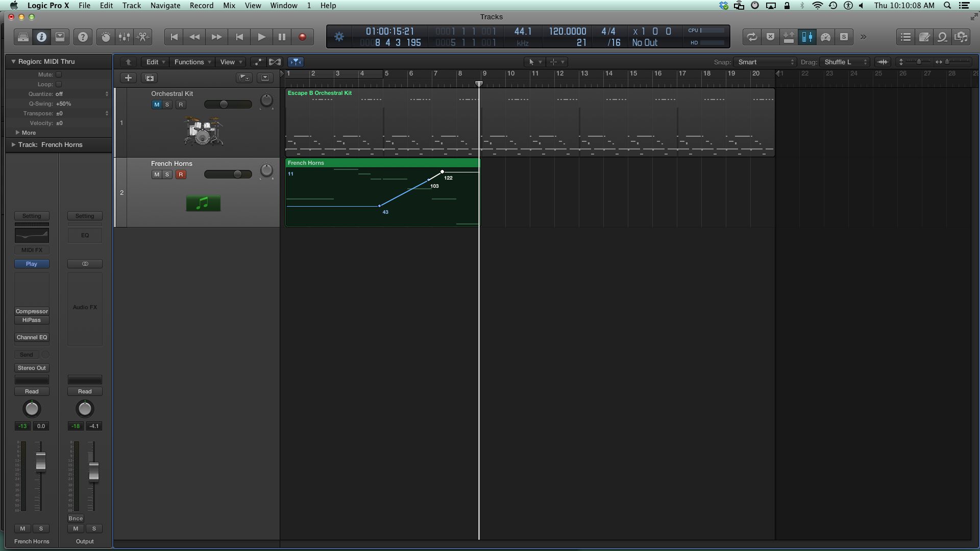
Task: Open the File menu
Action: 84,6
